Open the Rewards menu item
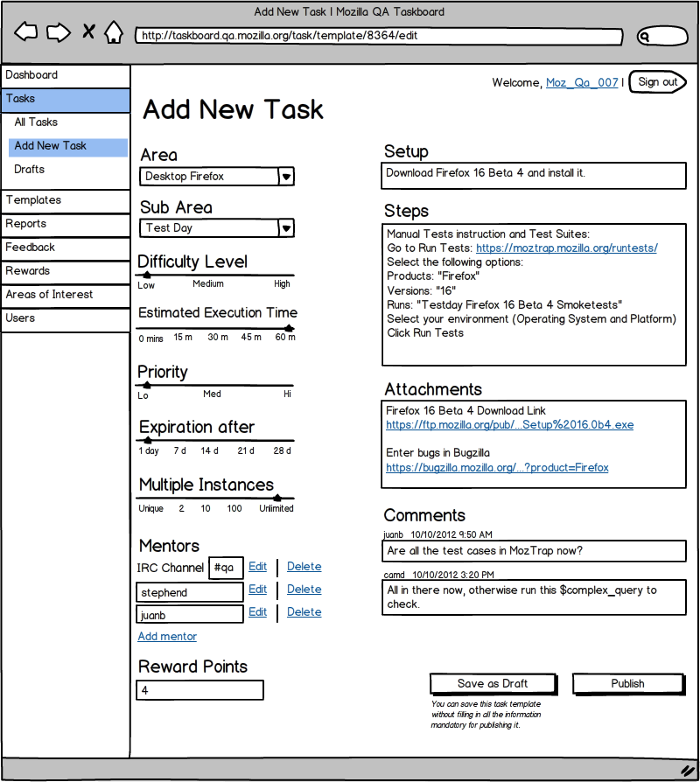Screen dimensions: 700x782 click(x=66, y=272)
